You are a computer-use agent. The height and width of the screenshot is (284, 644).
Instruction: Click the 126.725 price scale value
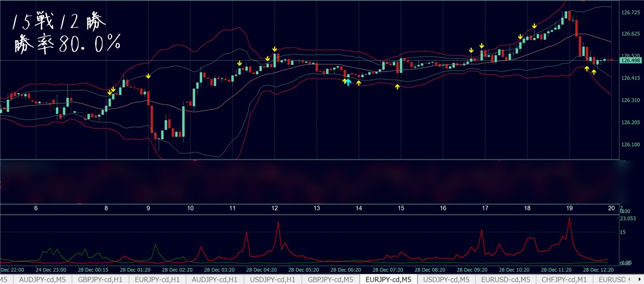pos(630,12)
